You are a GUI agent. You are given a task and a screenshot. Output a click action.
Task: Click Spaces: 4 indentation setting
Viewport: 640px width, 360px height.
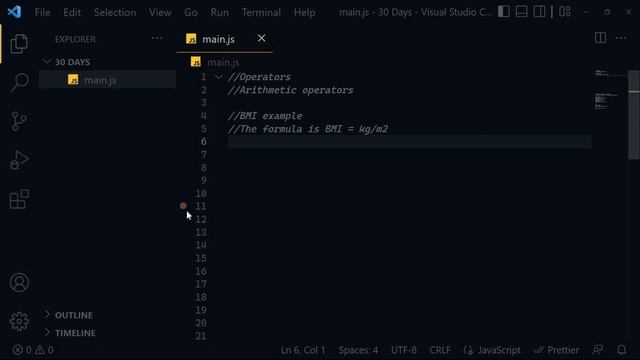[358, 350]
